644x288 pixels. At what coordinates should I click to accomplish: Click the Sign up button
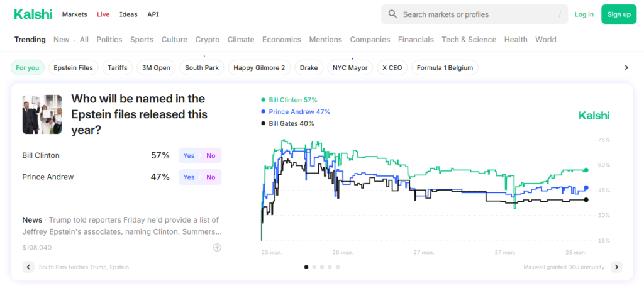619,14
